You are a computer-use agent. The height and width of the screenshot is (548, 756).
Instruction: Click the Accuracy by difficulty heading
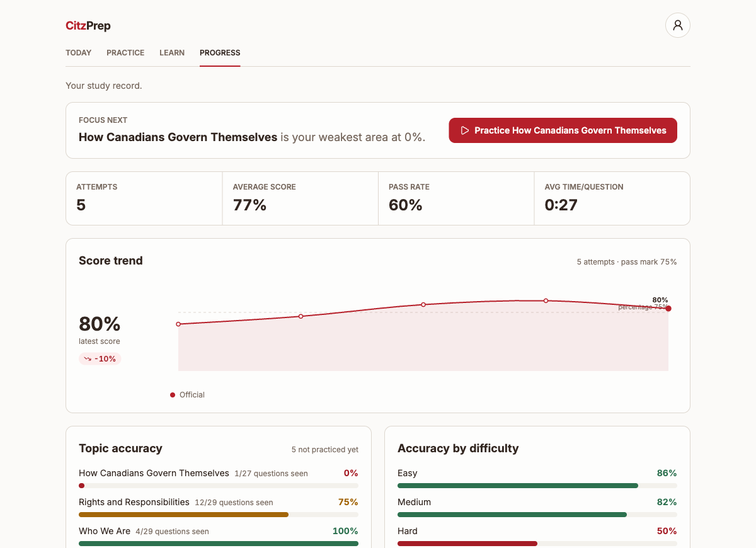(458, 448)
